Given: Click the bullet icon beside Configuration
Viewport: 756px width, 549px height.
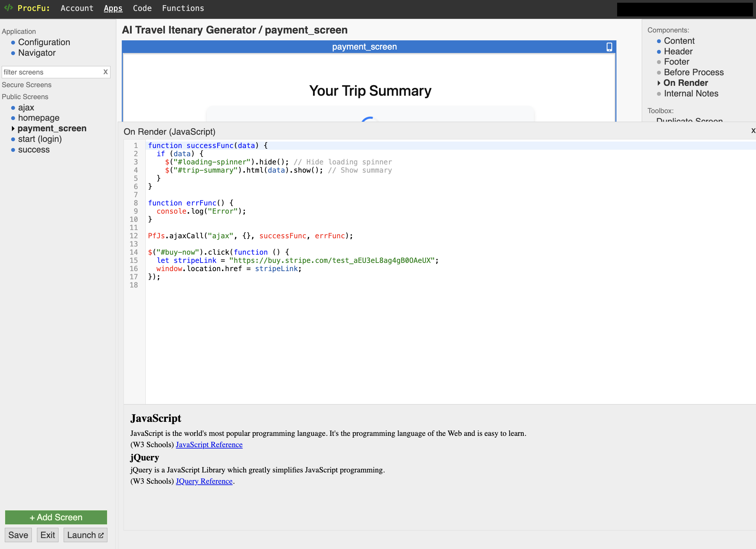Looking at the screenshot, I should tap(13, 42).
